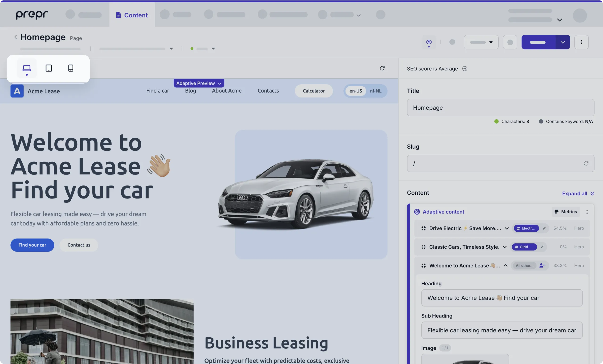
Task: Click the Title input field
Action: click(x=501, y=108)
